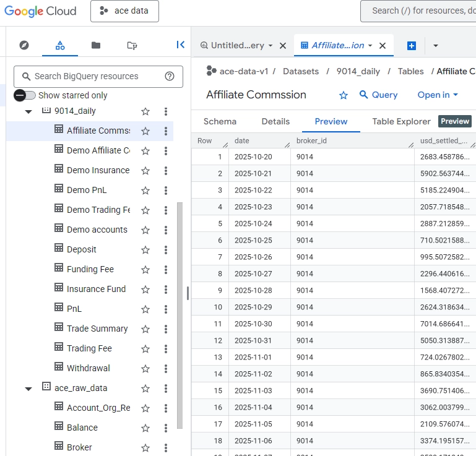Switch to the Schema tab

[220, 121]
